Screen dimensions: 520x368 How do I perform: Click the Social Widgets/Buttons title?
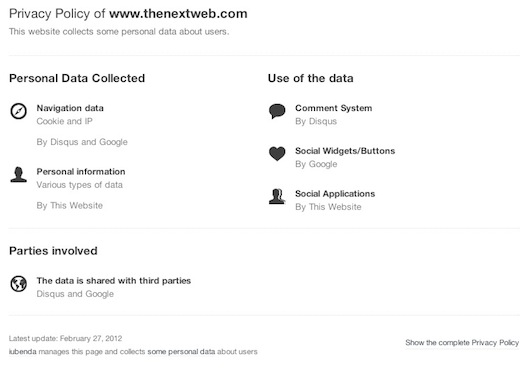[345, 151]
